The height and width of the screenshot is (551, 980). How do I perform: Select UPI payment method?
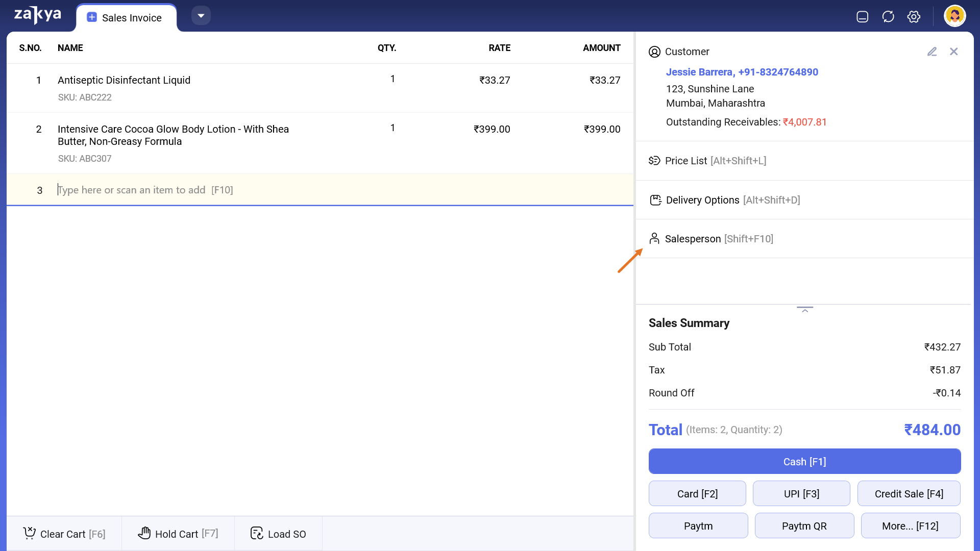(801, 494)
